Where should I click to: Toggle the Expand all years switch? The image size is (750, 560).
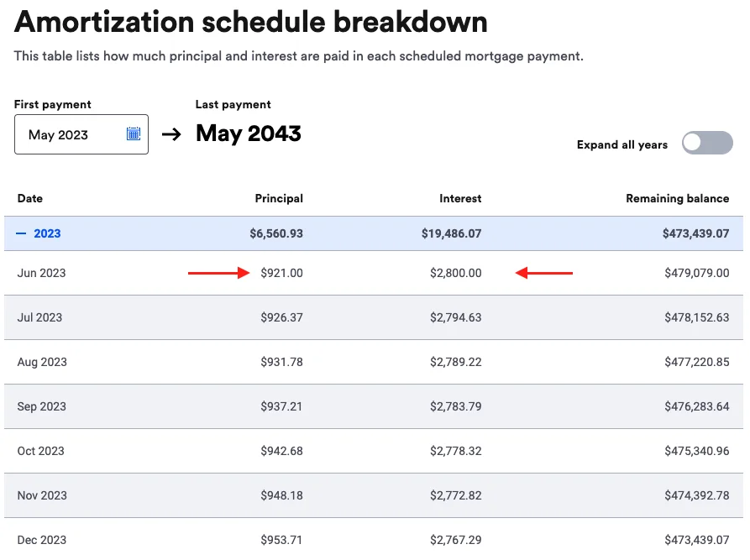click(707, 143)
